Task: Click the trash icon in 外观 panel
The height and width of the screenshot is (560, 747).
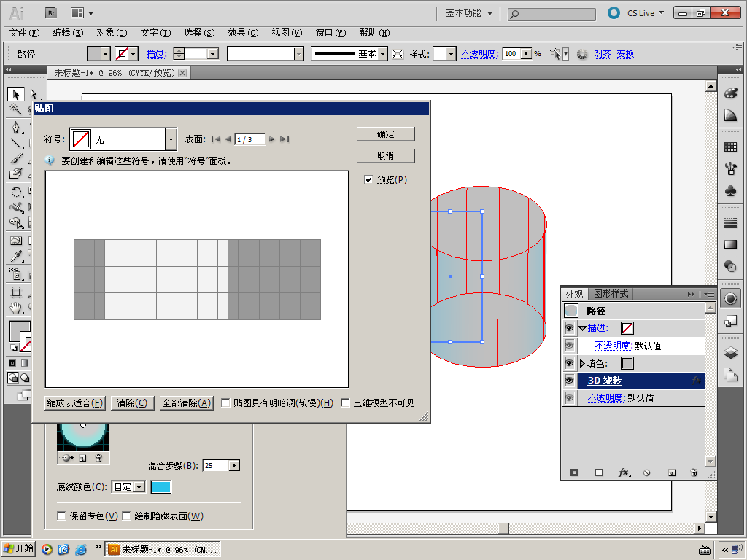Action: tap(694, 472)
